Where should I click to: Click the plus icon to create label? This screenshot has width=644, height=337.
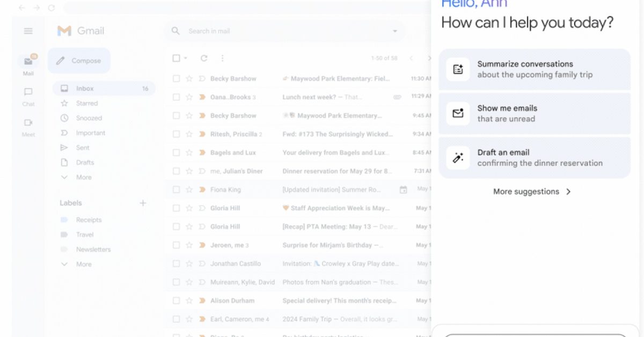point(143,203)
